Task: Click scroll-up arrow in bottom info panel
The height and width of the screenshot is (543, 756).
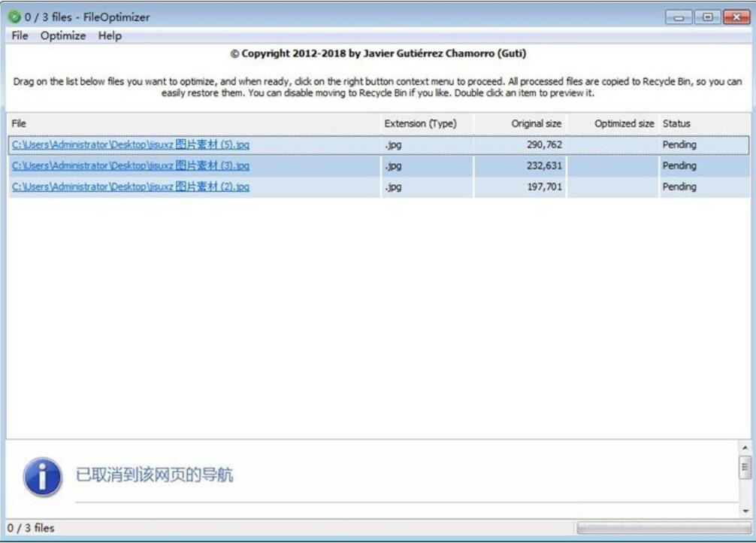Action: [x=745, y=448]
